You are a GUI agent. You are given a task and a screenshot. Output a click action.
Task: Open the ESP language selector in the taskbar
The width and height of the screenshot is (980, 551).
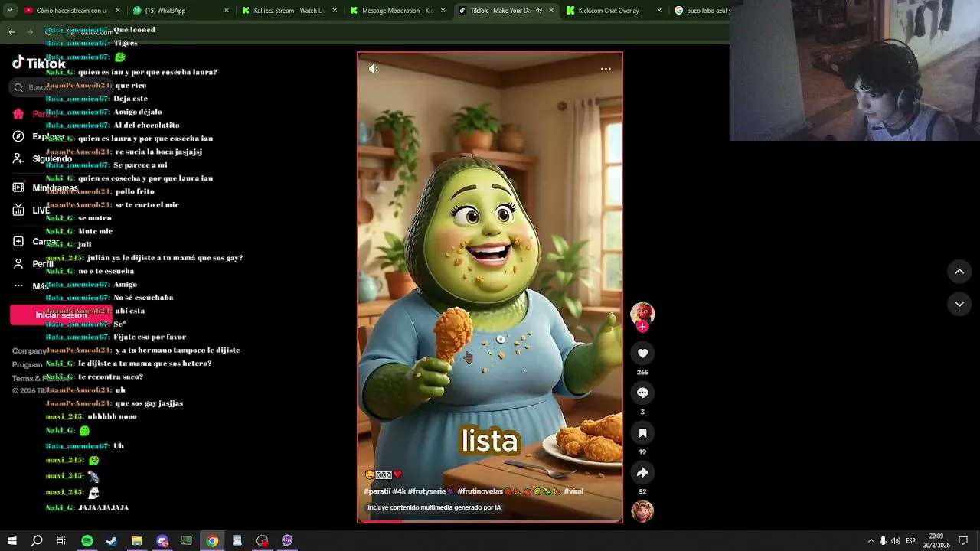coord(911,541)
